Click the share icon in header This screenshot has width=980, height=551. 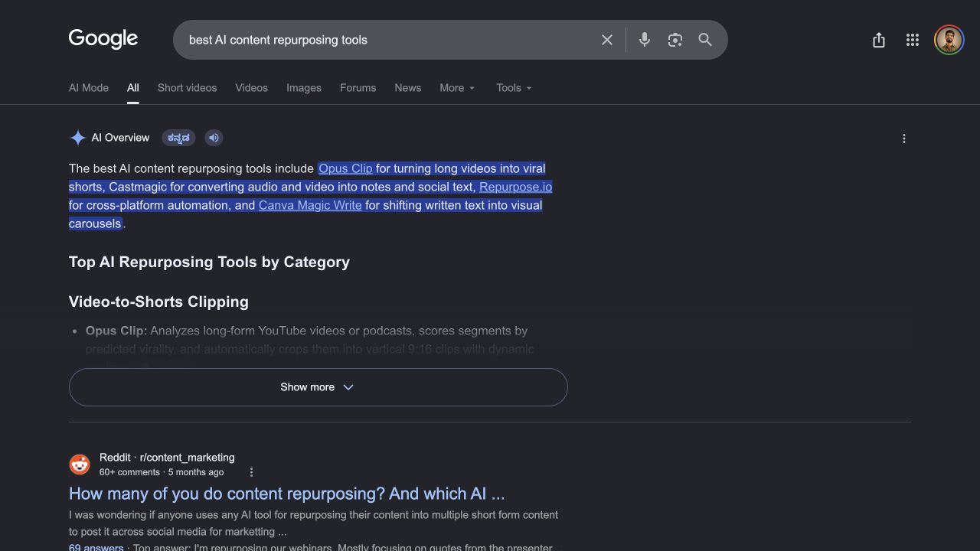tap(879, 40)
